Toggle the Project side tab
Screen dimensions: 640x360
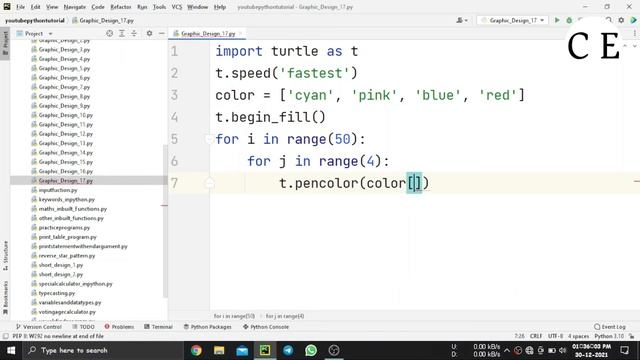point(5,43)
